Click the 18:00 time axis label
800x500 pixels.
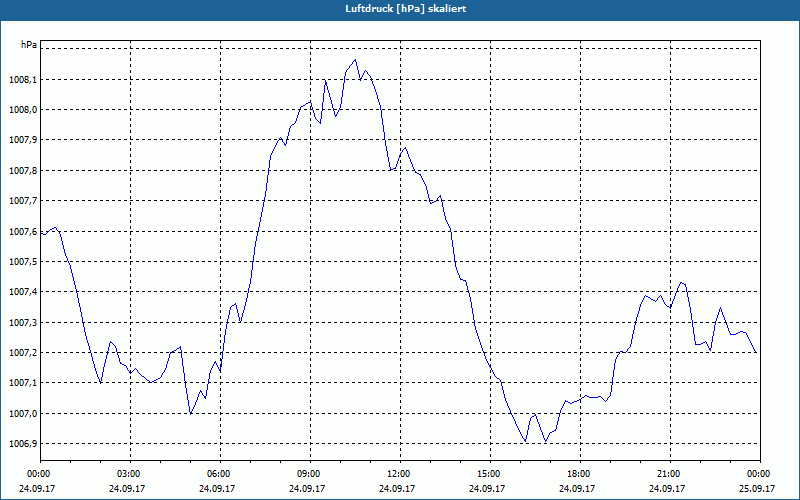(580, 474)
